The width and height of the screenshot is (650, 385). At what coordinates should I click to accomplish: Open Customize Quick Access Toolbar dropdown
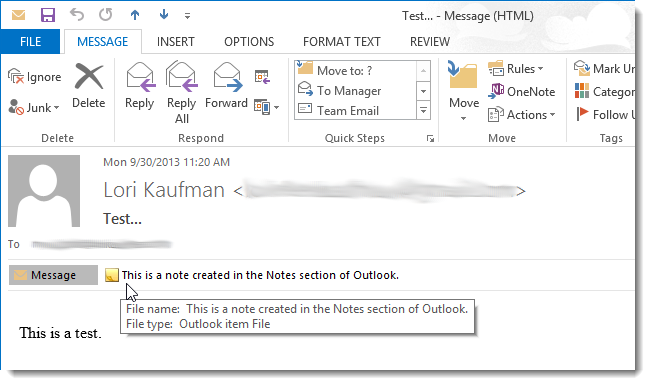click(187, 16)
